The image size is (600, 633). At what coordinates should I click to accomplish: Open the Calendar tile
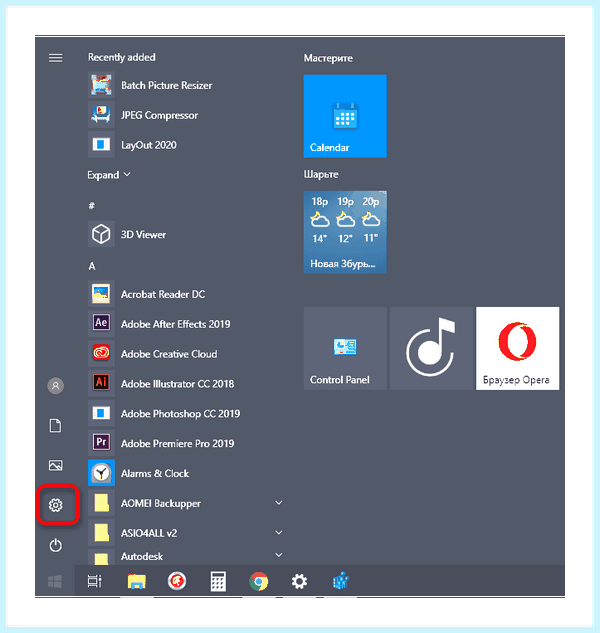click(x=345, y=116)
